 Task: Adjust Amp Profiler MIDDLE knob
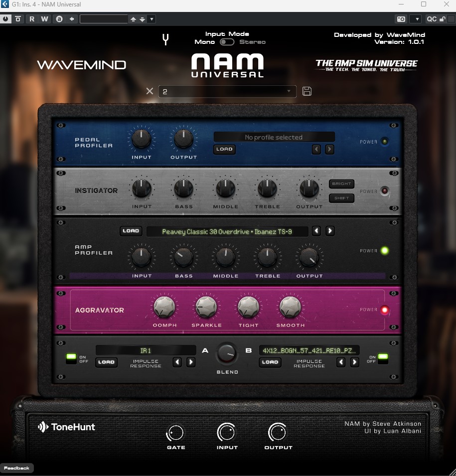(225, 257)
